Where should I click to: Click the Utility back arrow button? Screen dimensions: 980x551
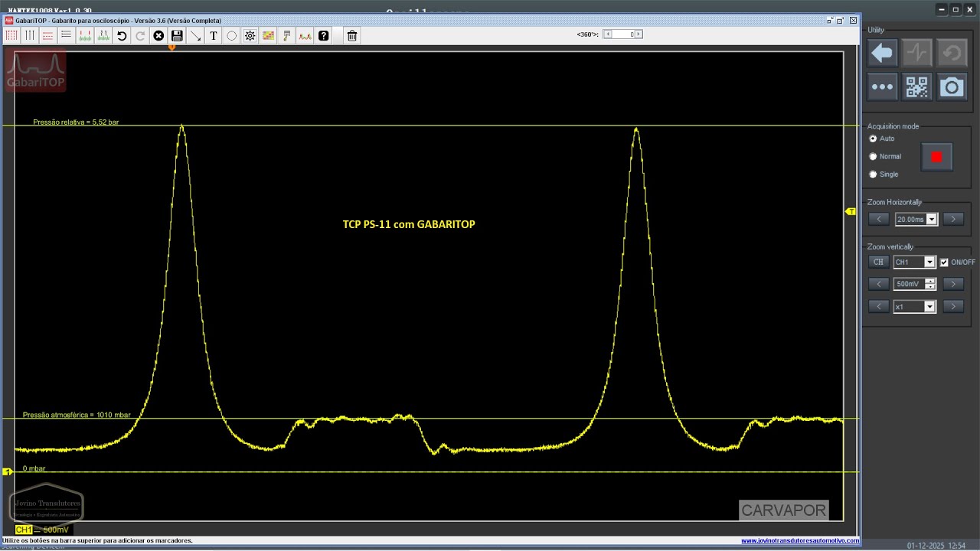point(882,53)
